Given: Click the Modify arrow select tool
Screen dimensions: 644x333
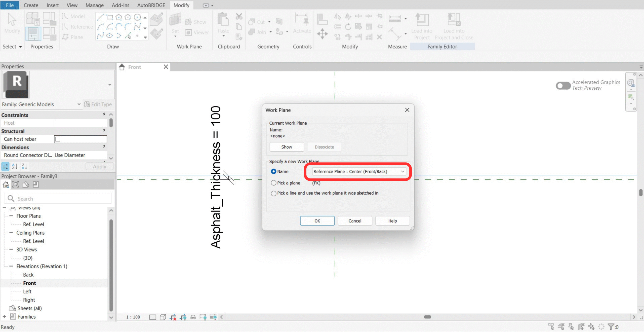Looking at the screenshot, I should click(x=12, y=20).
